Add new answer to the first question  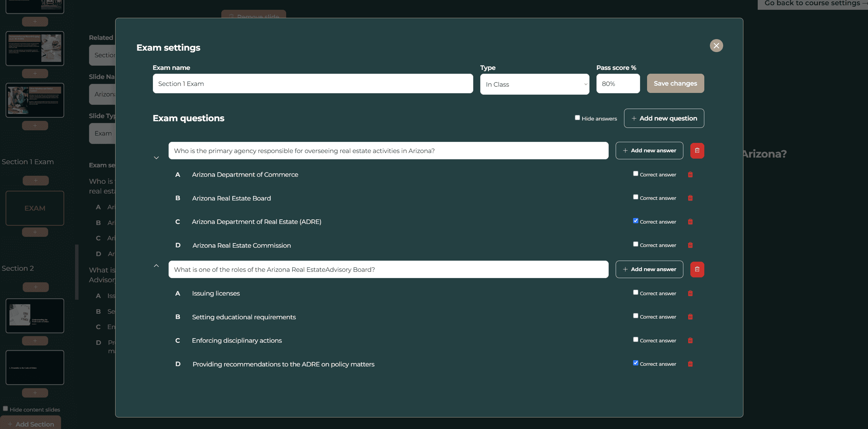(649, 151)
